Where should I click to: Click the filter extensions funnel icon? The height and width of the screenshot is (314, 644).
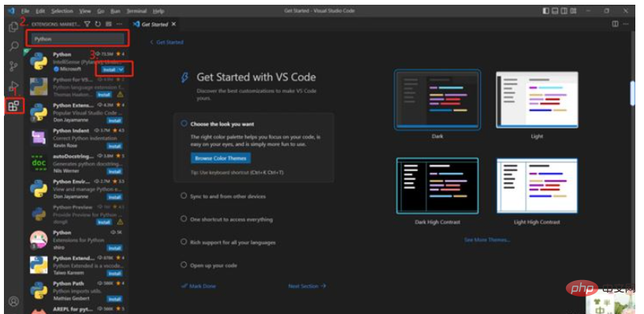tap(87, 24)
